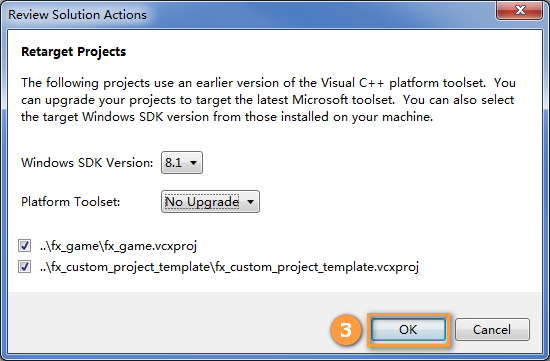Click the empty white area below the project list
The image size is (550, 361).
(x=275, y=283)
